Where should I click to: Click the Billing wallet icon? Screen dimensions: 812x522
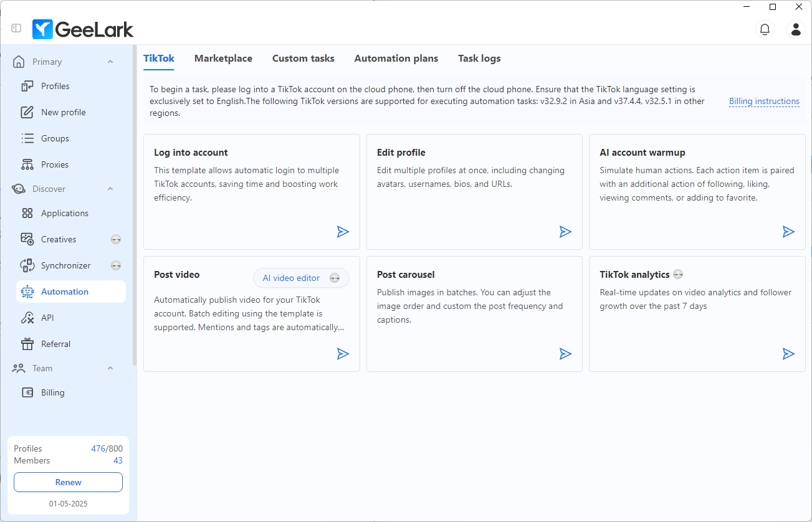(27, 392)
